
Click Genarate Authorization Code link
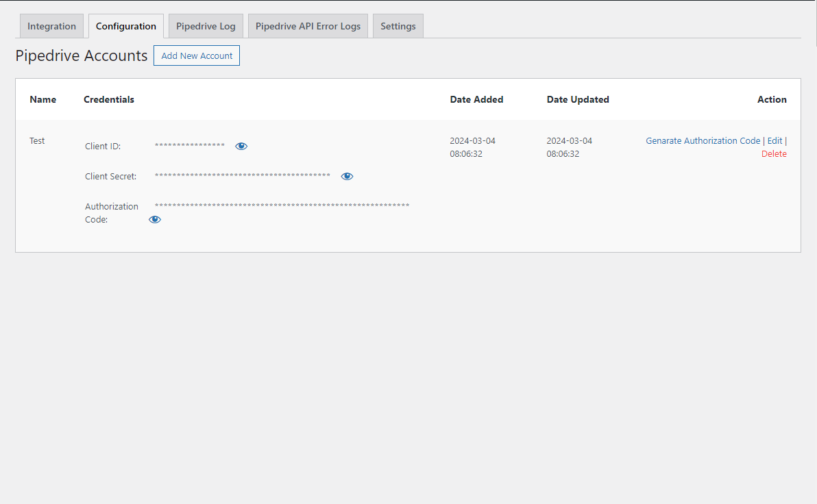click(703, 140)
